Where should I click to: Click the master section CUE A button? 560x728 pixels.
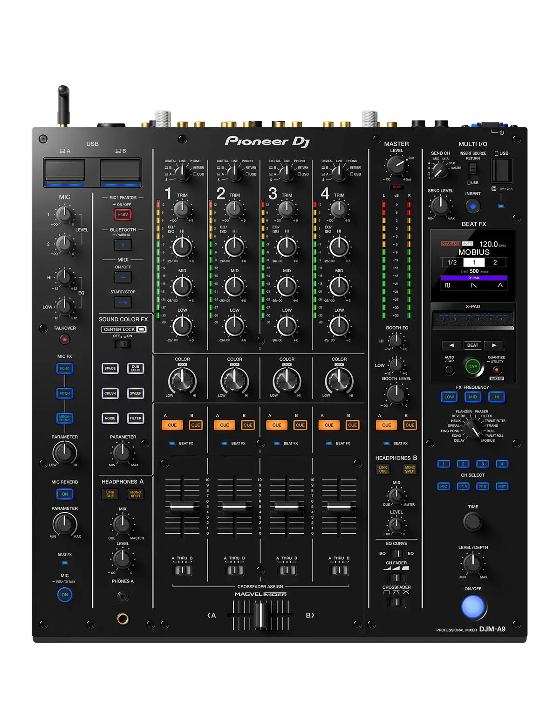[387, 425]
